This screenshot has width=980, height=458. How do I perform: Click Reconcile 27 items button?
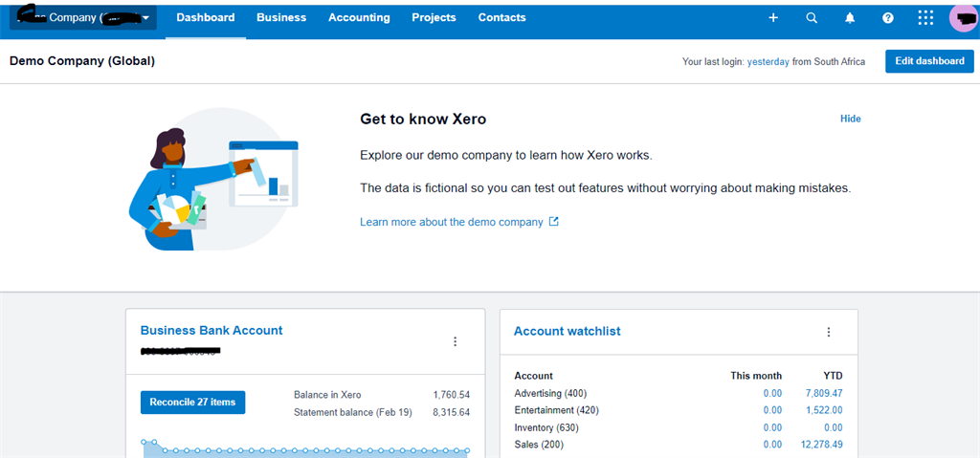pos(192,403)
